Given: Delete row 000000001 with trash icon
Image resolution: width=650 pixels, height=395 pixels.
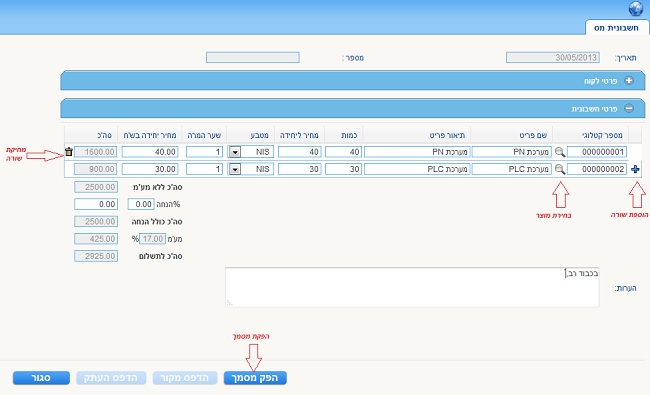Looking at the screenshot, I should pos(69,152).
